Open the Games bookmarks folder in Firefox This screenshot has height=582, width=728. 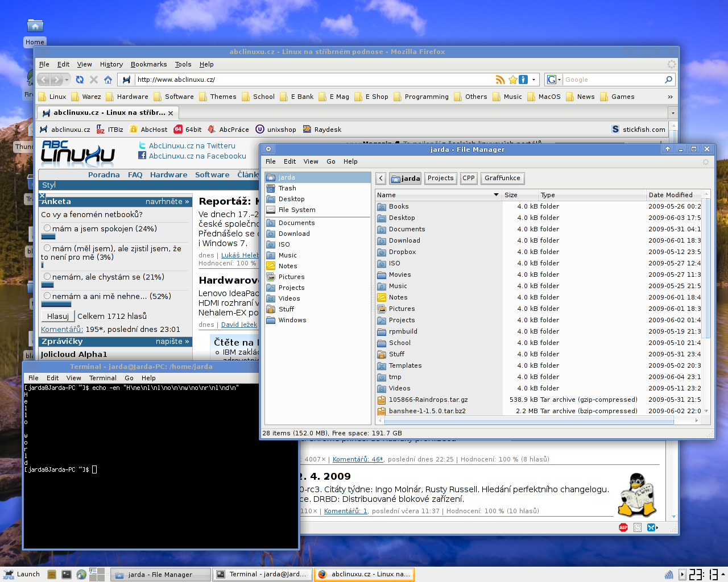(x=618, y=97)
